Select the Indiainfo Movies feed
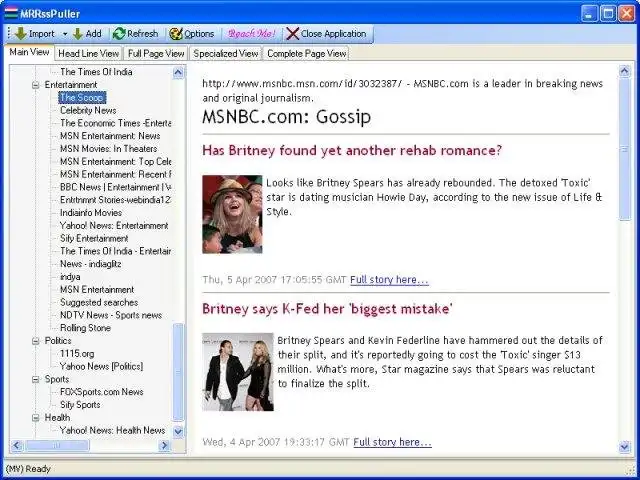Viewport: 640px width, 480px height. pos(91,213)
